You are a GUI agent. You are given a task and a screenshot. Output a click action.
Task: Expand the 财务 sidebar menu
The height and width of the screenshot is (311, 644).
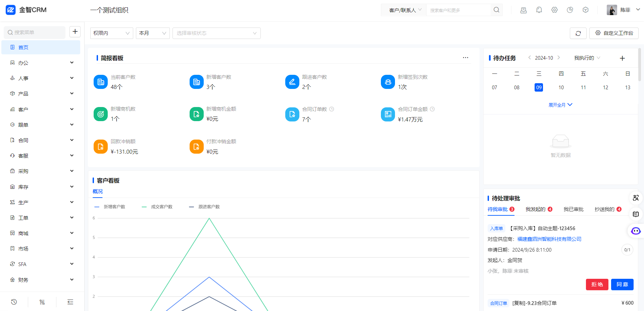pos(41,280)
